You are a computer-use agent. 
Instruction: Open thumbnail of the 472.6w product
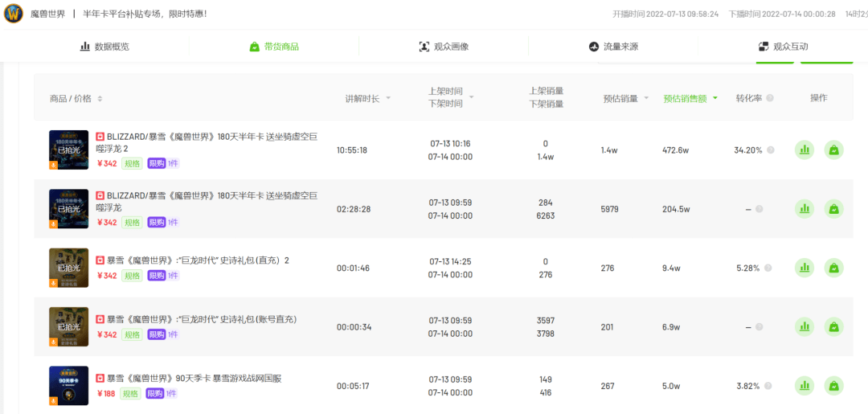tap(68, 150)
